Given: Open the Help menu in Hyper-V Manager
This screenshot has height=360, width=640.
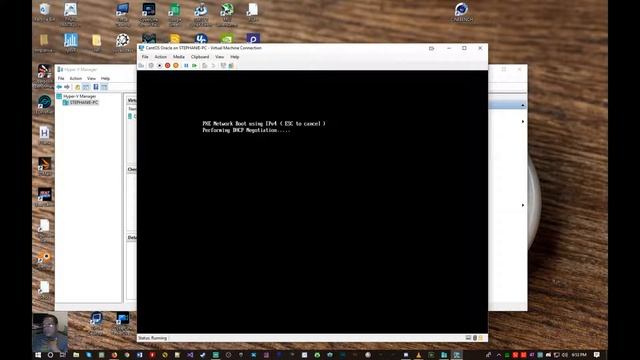Looking at the screenshot, I should (x=105, y=78).
